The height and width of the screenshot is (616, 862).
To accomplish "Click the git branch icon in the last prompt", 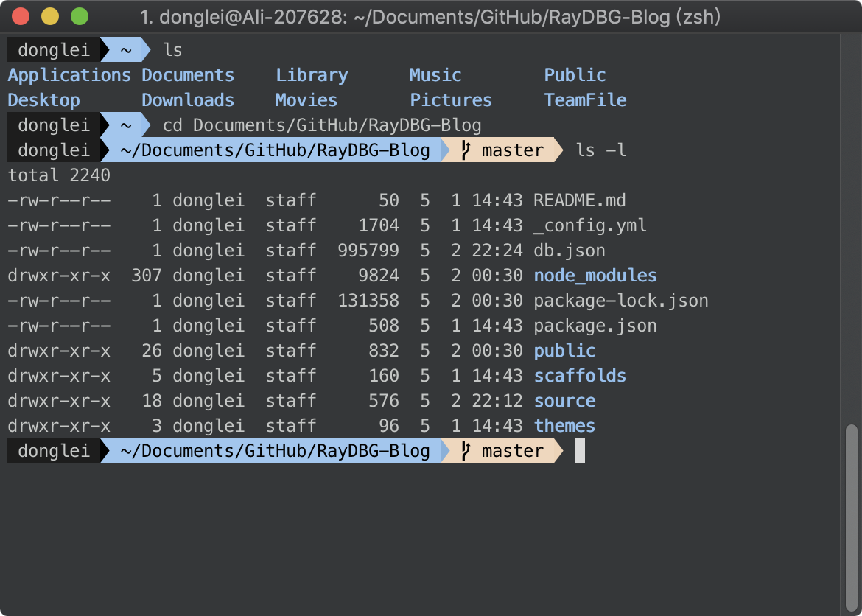I will pos(465,451).
